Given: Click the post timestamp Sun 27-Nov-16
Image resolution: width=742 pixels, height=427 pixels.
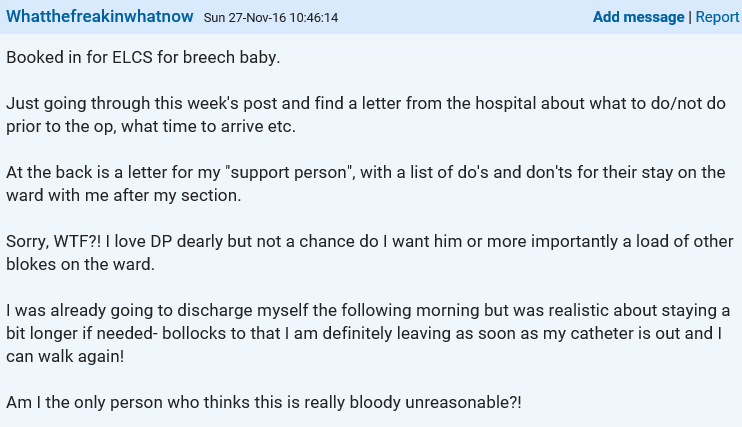Looking at the screenshot, I should 270,18.
